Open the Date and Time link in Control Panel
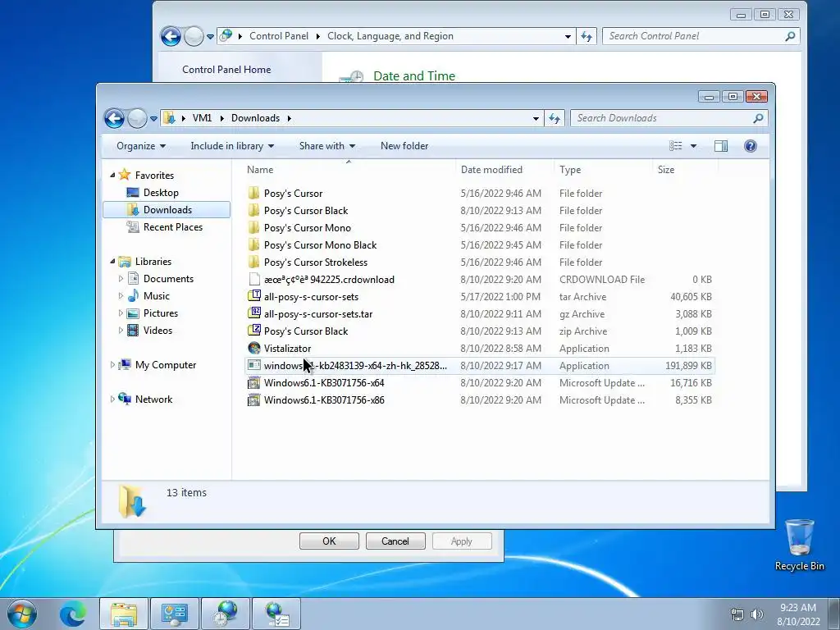Image resolution: width=840 pixels, height=630 pixels. (414, 76)
